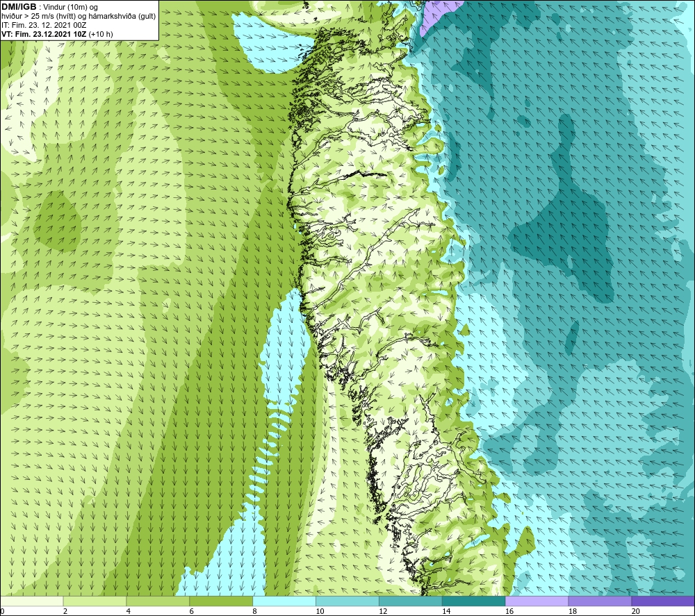Click the 14–16 m/s dark teal swatch
This screenshot has width=695, height=616.
(x=474, y=601)
